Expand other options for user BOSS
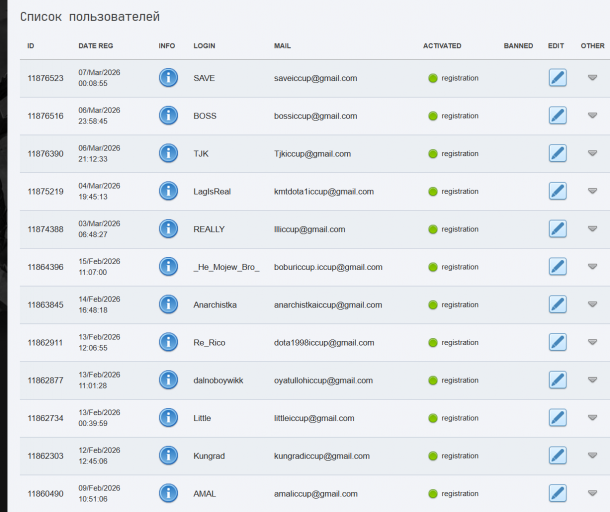The image size is (610, 512). coord(592,116)
